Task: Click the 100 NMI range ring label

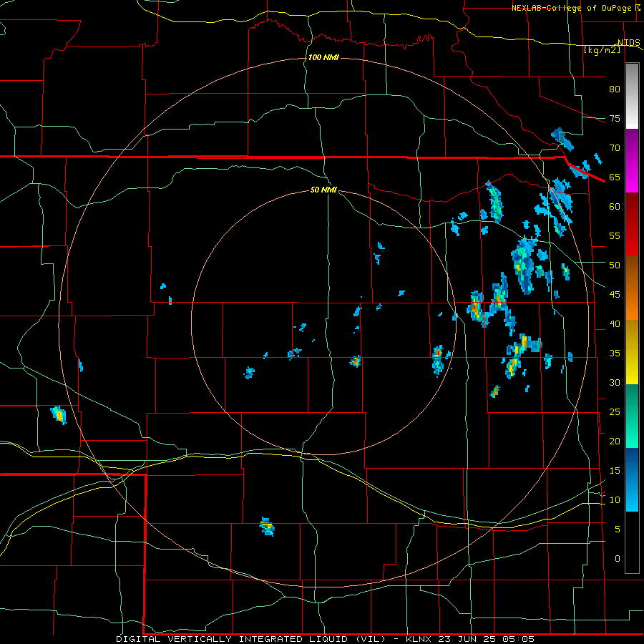Action: coord(323,57)
